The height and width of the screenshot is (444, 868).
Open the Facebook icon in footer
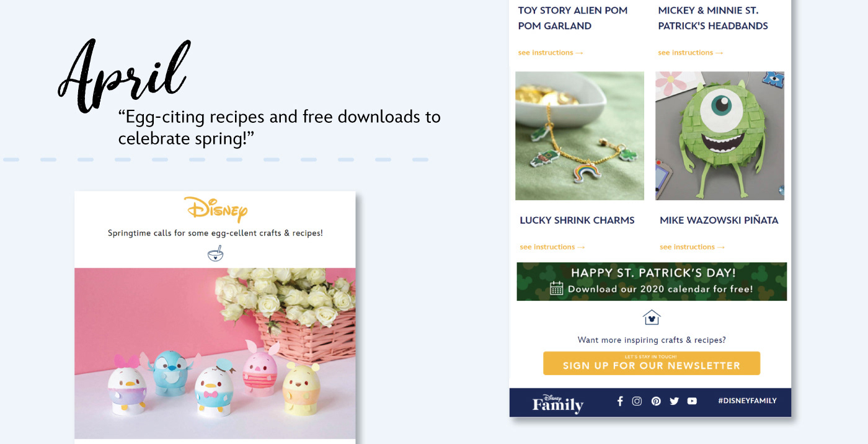click(x=620, y=401)
